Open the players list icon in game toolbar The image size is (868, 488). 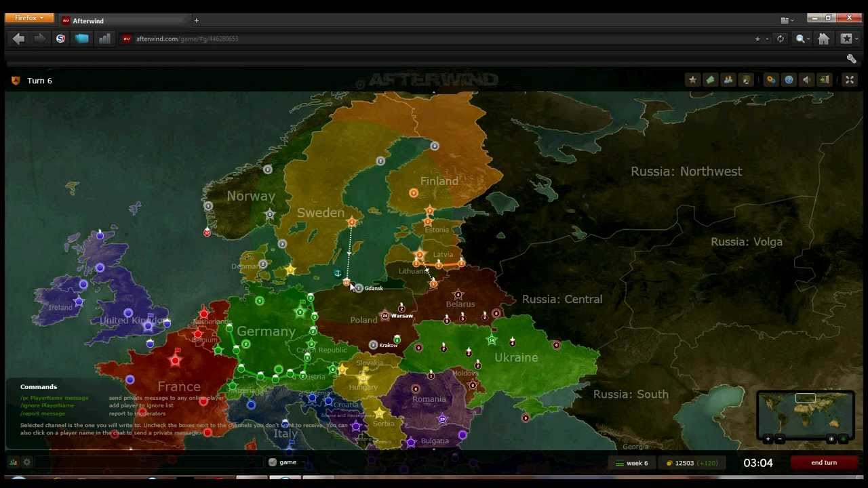[728, 80]
